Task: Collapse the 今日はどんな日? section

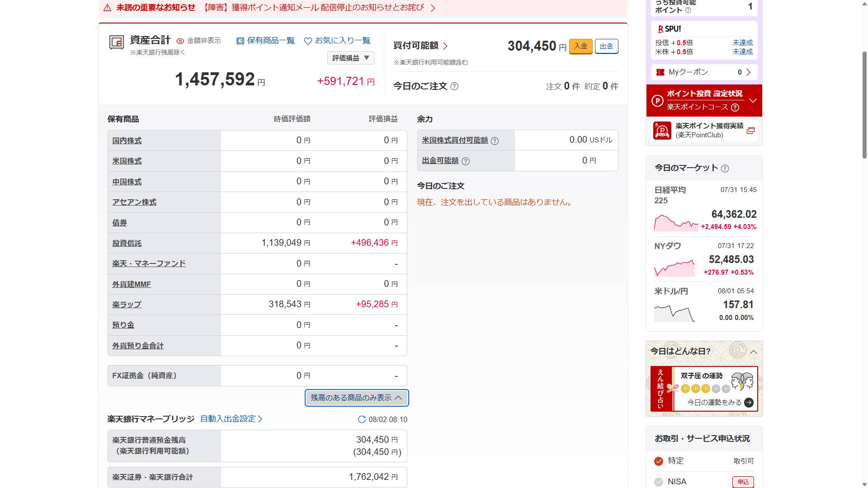Action: pyautogui.click(x=754, y=352)
